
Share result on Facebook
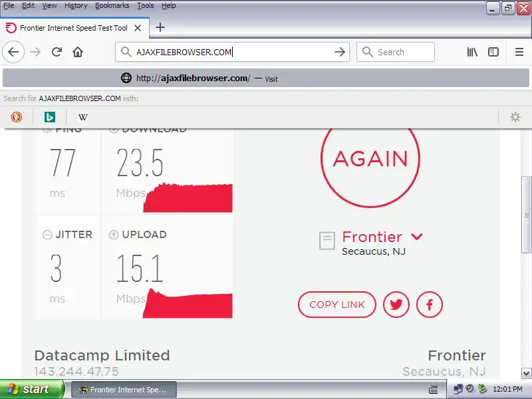coord(429,305)
